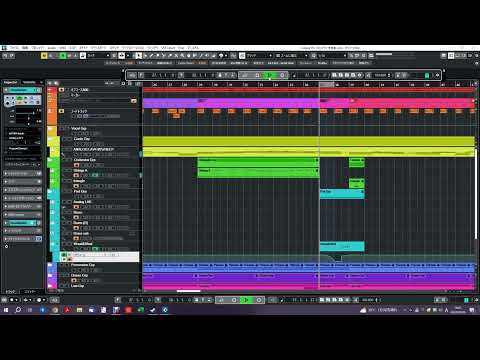
Task: Click the horizontal project scrollbar
Action: pyautogui.click(x=188, y=291)
